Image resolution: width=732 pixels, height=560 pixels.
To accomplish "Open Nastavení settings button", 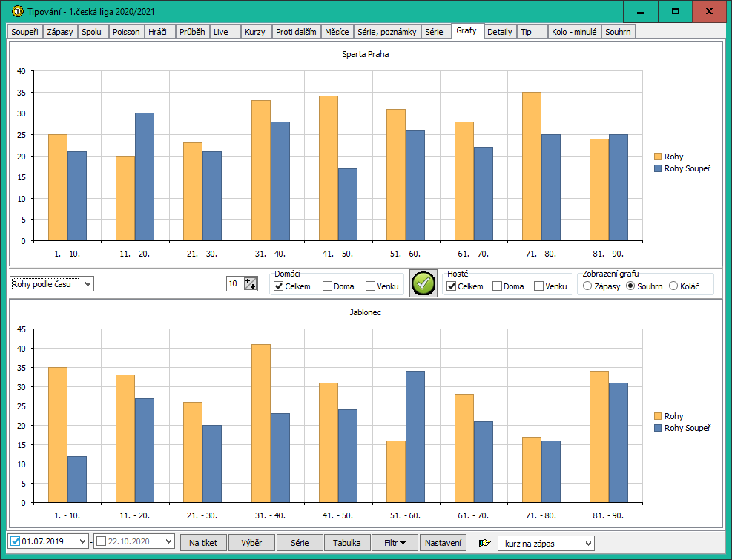I will pyautogui.click(x=443, y=543).
